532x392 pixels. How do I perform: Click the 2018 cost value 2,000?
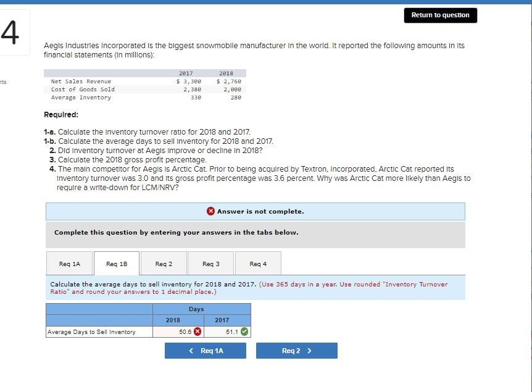pos(233,90)
